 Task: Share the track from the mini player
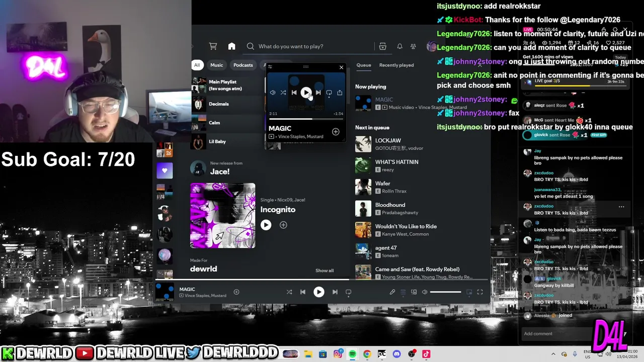click(340, 93)
